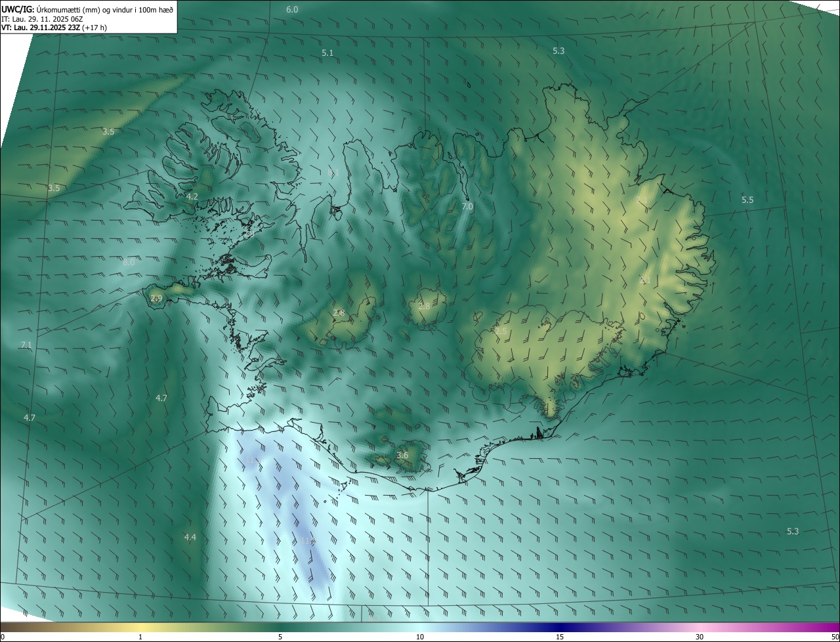Click the 5.5 value label
Image resolution: width=840 pixels, height=642 pixels.
point(747,200)
